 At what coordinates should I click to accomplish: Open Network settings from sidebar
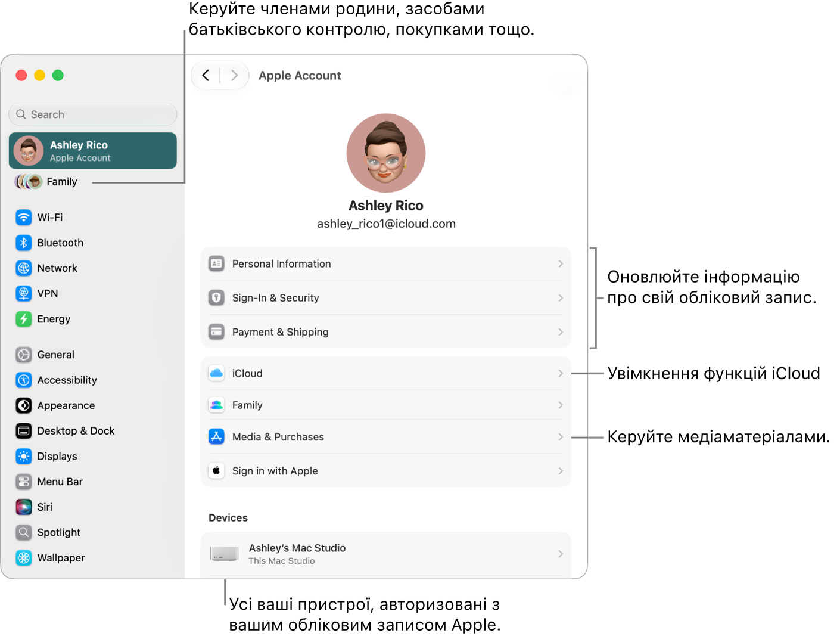point(93,268)
